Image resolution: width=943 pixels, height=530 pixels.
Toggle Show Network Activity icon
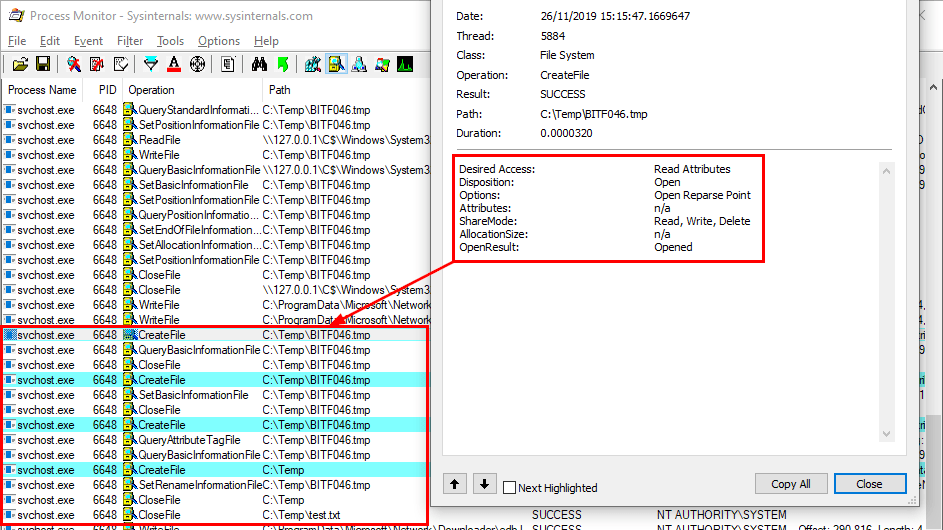tap(359, 64)
